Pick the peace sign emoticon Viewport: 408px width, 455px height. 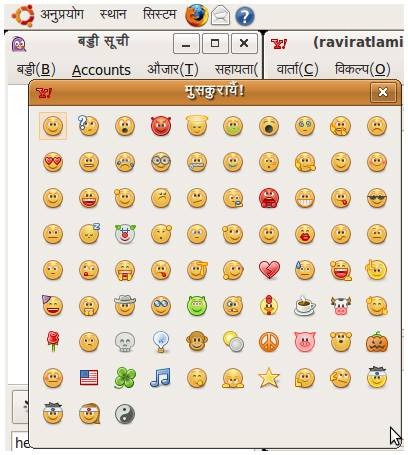point(269,342)
